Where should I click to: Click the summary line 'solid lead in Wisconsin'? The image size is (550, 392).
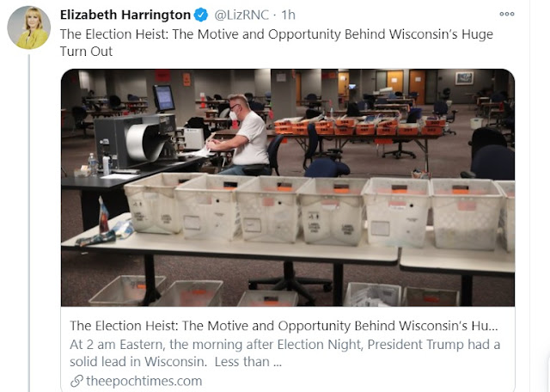coord(138,361)
